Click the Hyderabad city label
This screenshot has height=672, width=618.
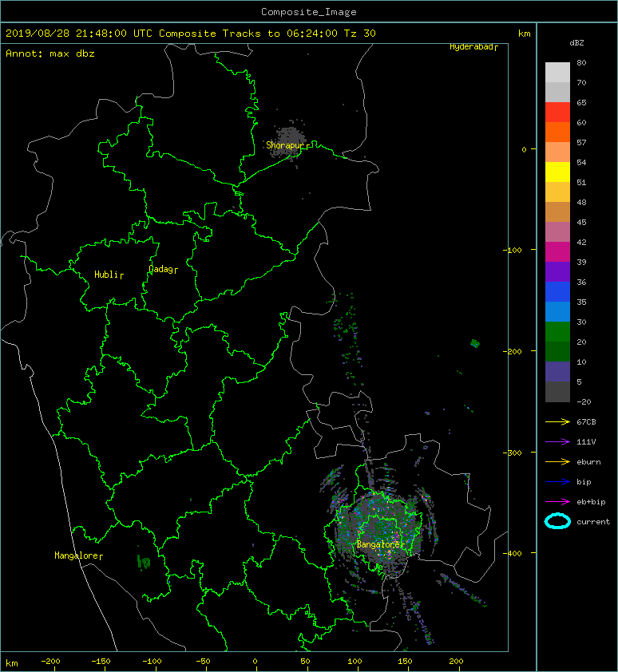pos(473,47)
